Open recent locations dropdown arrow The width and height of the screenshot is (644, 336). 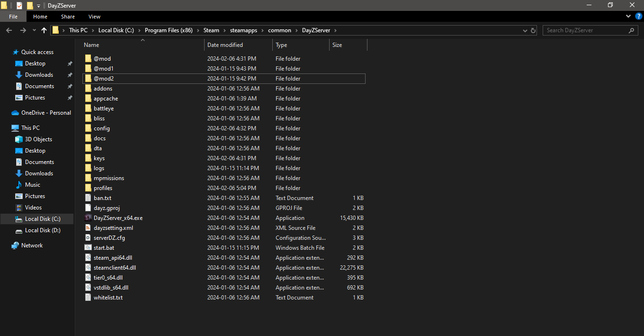tap(34, 30)
